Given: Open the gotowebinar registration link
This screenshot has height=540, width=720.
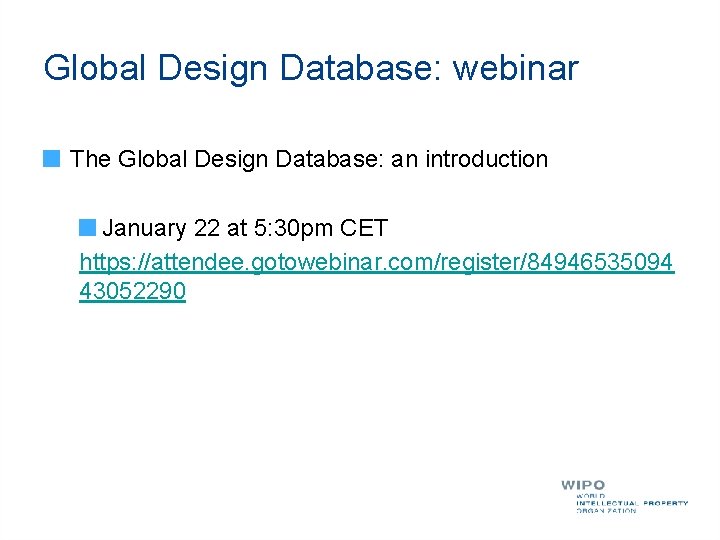Looking at the screenshot, I should tap(377, 263).
